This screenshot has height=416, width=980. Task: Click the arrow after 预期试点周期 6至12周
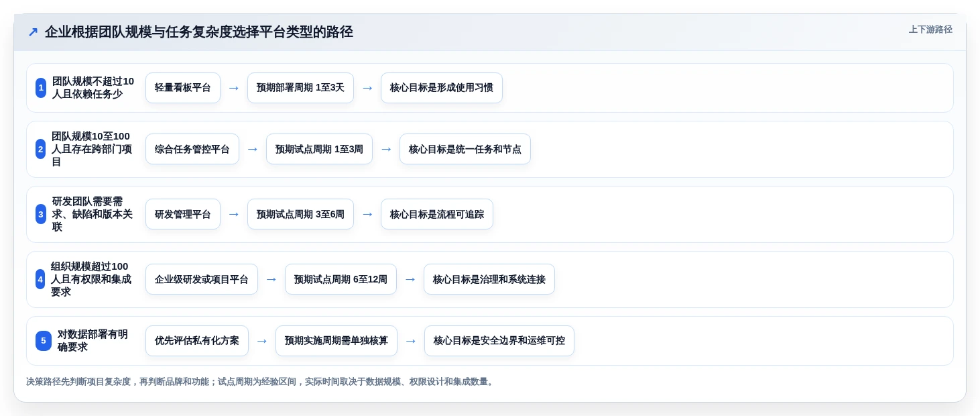(x=410, y=279)
